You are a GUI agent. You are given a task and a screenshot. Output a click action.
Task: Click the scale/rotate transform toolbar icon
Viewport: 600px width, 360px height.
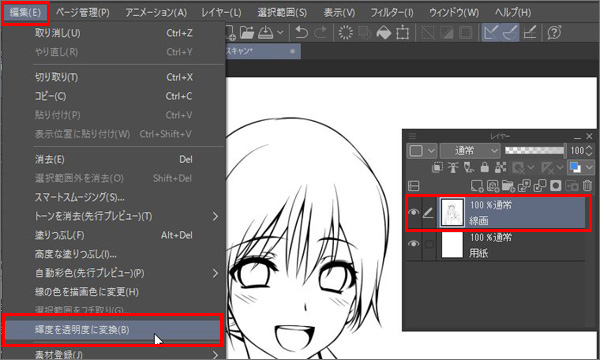point(402,33)
